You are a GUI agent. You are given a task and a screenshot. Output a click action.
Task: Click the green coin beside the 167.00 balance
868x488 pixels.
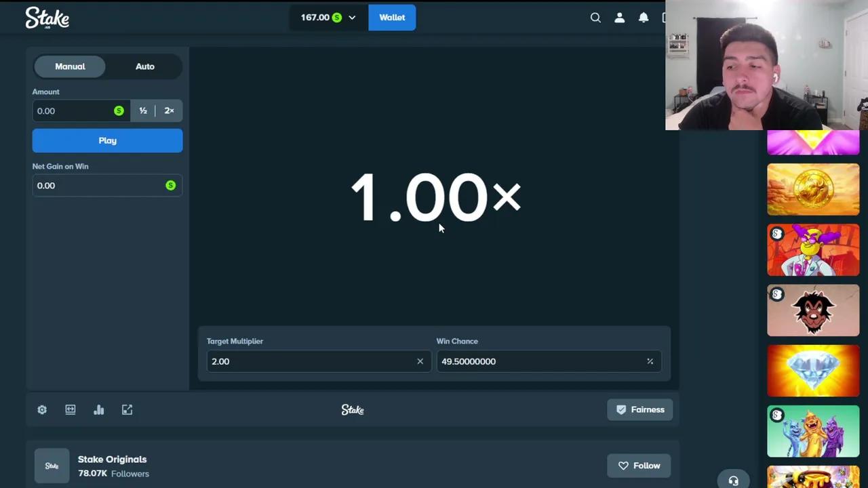[x=337, y=18]
